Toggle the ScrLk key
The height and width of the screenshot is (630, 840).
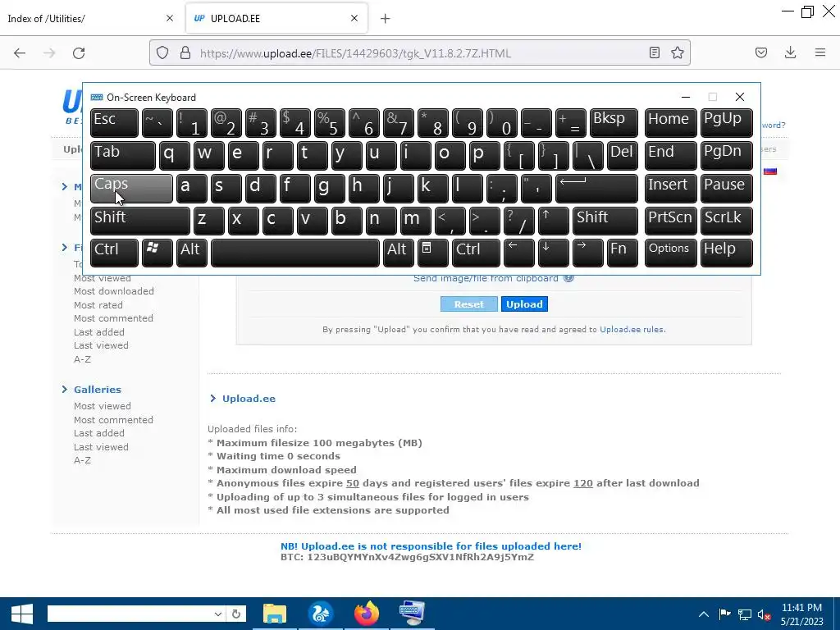tap(726, 221)
